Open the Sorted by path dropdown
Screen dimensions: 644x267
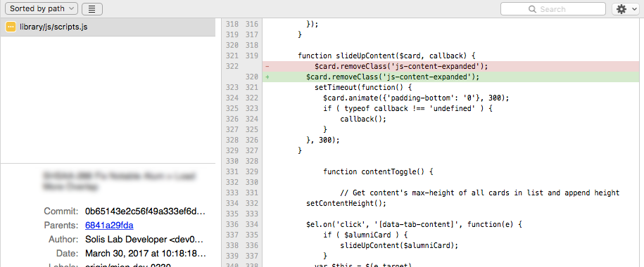41,8
